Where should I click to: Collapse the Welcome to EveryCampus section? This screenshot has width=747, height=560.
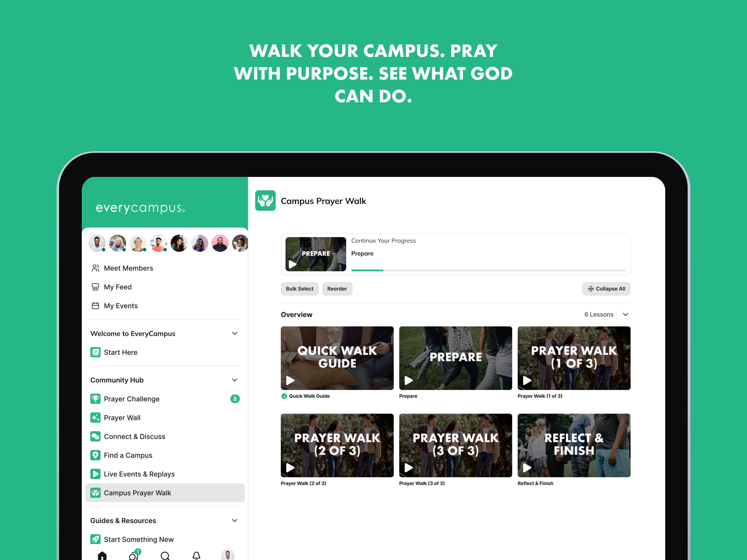(x=235, y=333)
